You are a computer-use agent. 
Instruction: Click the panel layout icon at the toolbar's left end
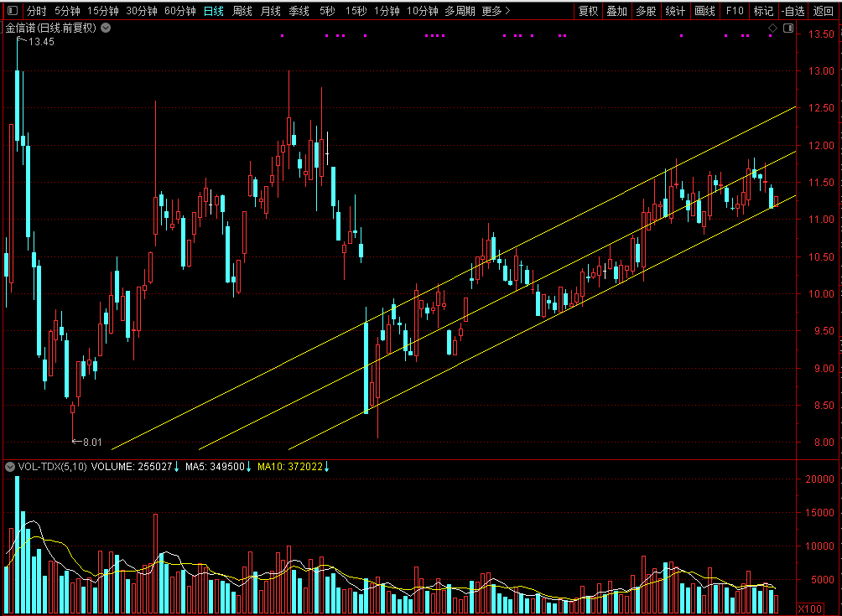click(x=13, y=11)
